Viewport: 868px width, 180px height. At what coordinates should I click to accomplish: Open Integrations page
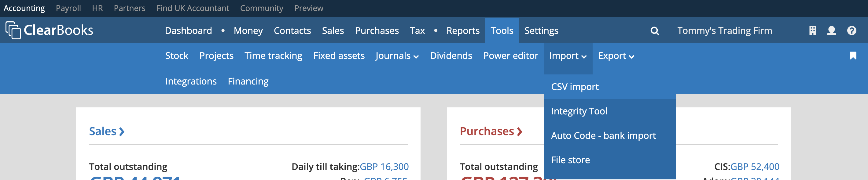click(191, 81)
